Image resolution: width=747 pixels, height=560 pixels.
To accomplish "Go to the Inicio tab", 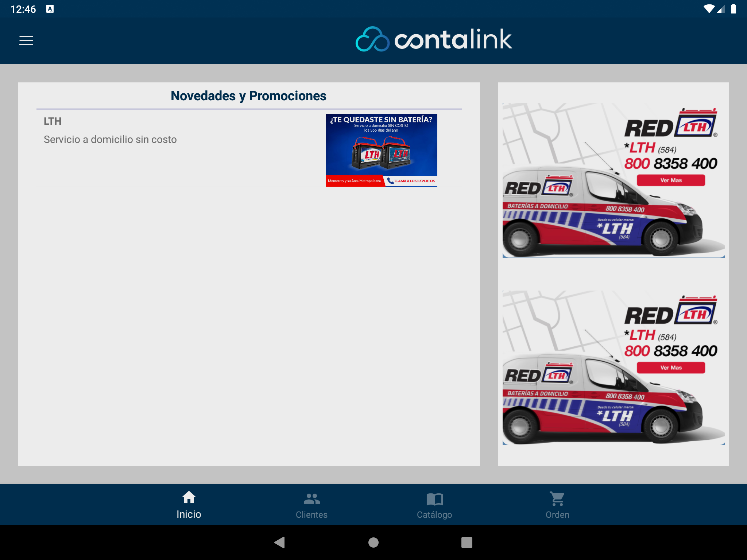I will (x=189, y=505).
